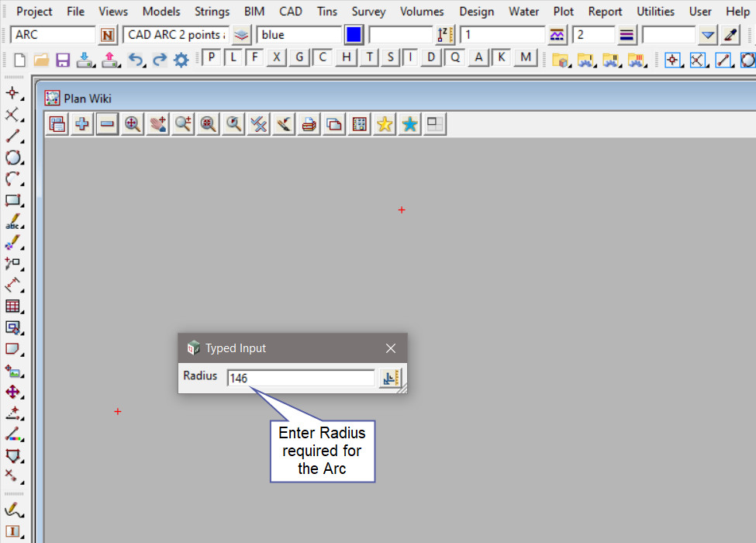Select the CAD rectangle tool in left toolbar
756x543 pixels.
[x=12, y=201]
